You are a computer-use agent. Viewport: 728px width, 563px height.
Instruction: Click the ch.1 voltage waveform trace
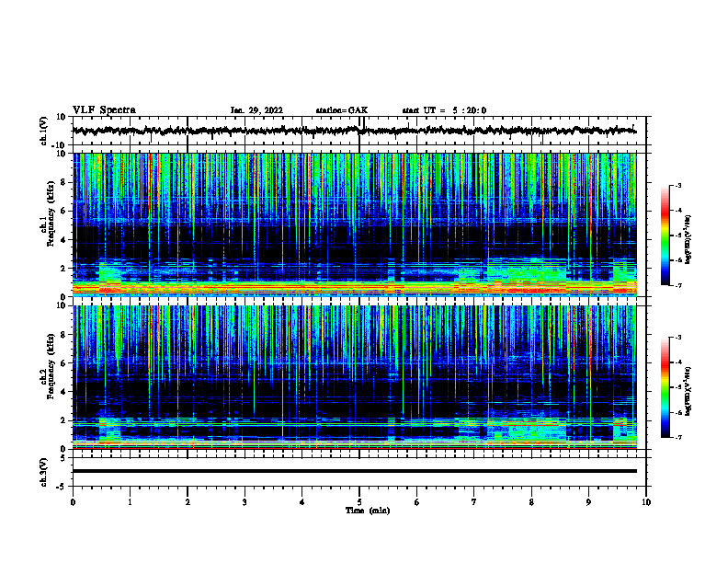(354, 131)
